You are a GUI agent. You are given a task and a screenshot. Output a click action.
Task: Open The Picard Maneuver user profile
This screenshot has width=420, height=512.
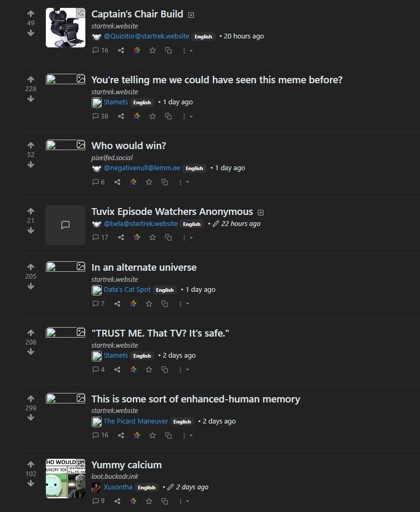[x=136, y=421]
